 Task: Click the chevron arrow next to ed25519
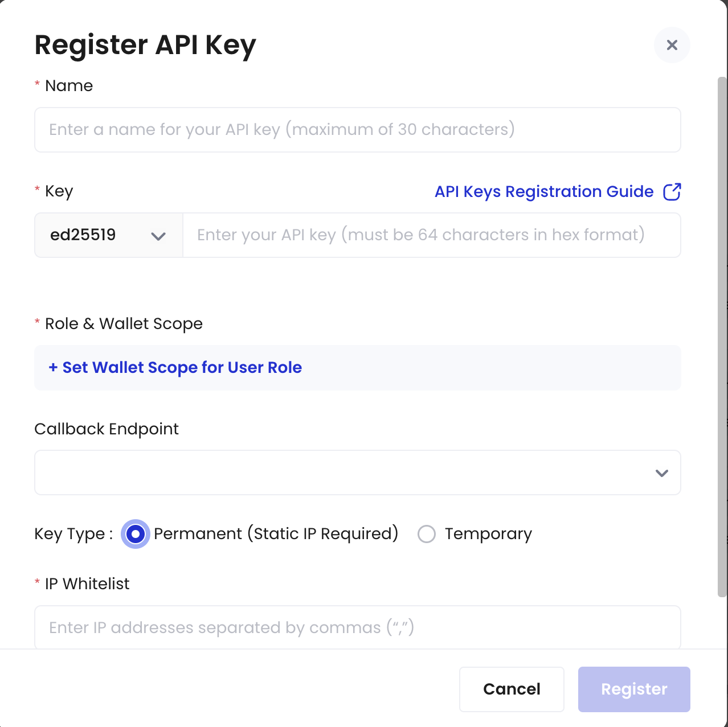click(x=158, y=236)
